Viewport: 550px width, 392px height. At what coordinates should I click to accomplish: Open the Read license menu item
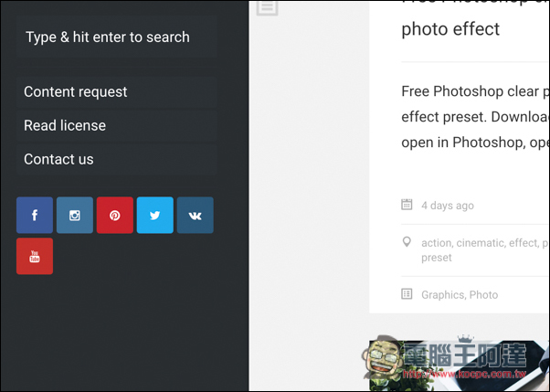point(116,125)
